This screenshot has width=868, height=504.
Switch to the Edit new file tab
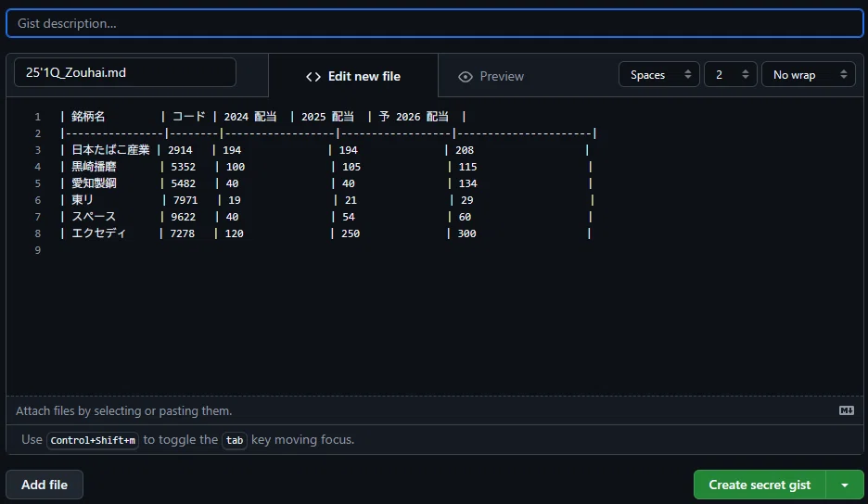(x=353, y=76)
